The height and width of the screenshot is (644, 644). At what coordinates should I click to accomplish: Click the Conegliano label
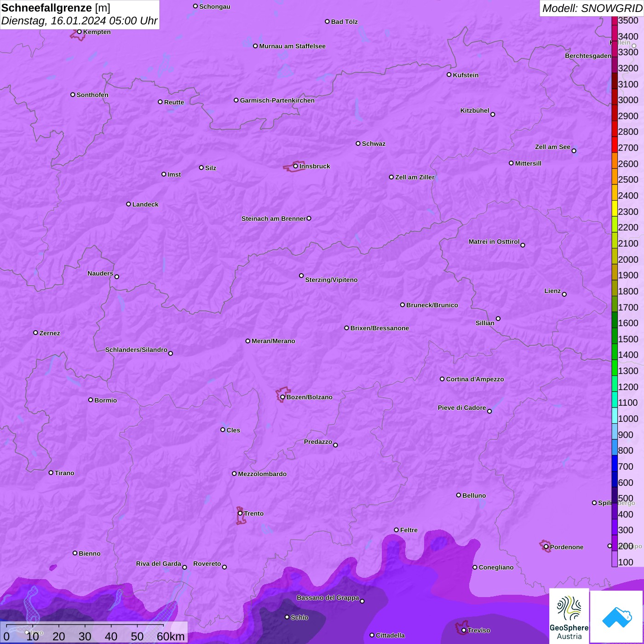[x=496, y=567]
